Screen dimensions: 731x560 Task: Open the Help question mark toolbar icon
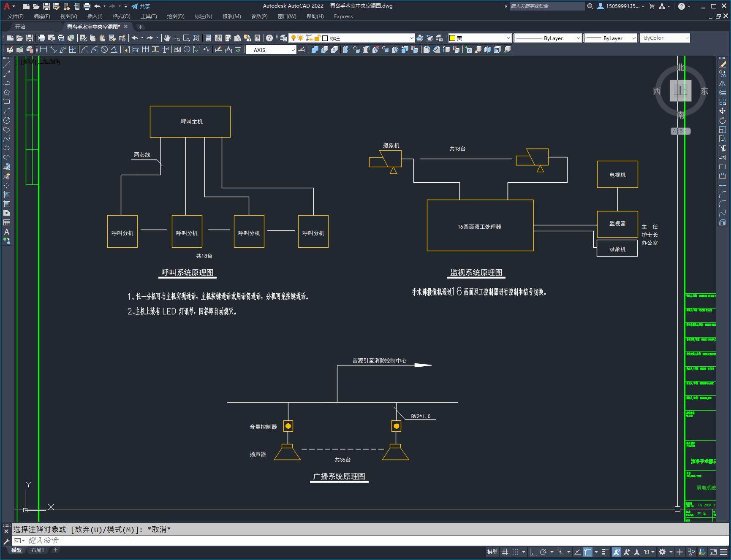tap(269, 38)
